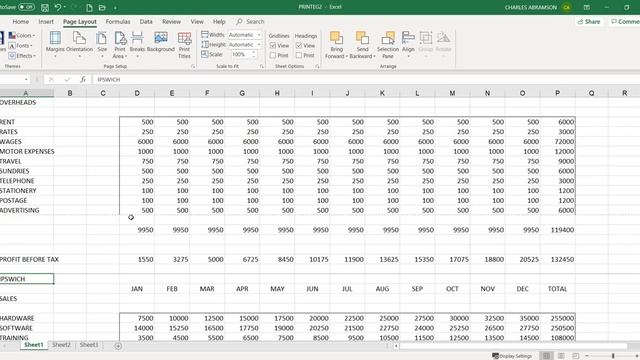Add a new sheet with plus icon
Image resolution: width=640 pixels, height=360 pixels.
[118, 346]
